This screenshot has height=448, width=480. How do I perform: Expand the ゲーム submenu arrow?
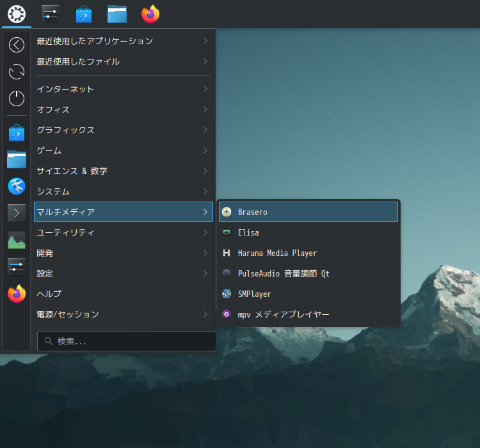tap(205, 150)
